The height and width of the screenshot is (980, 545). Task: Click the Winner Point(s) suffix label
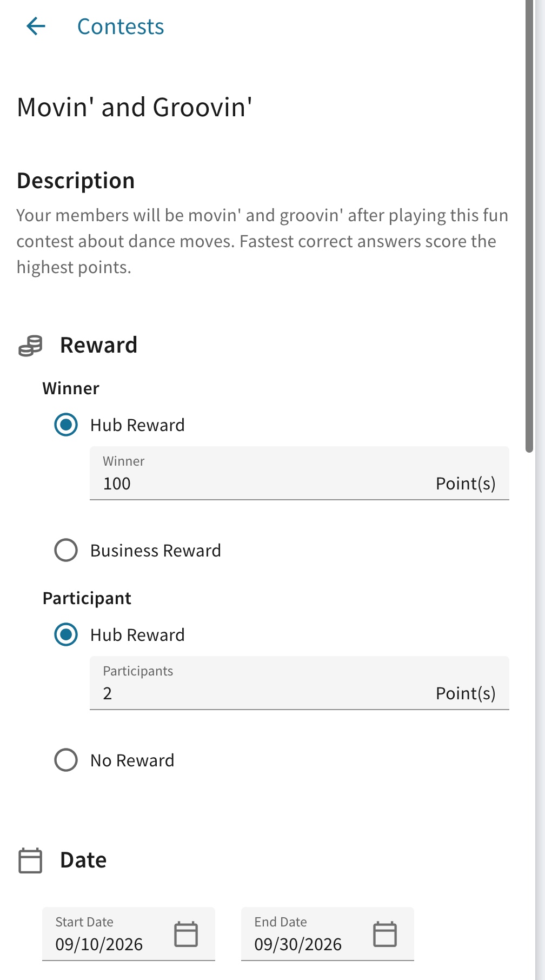466,484
